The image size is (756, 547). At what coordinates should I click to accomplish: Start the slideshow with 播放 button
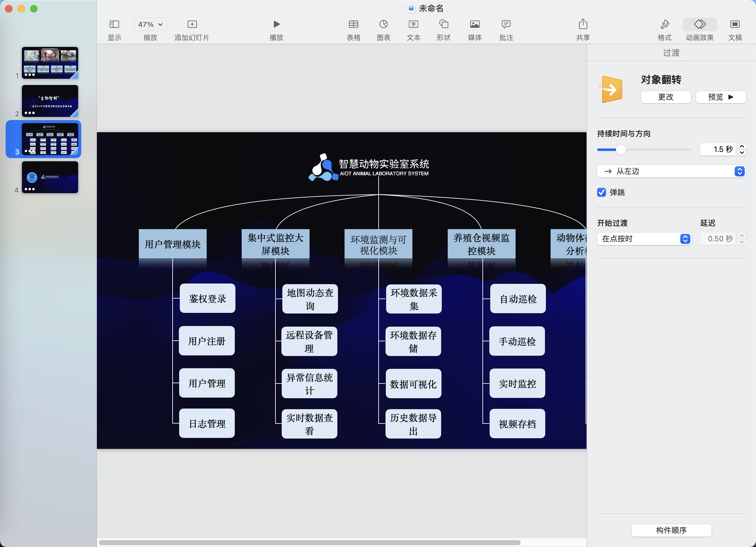(x=276, y=24)
